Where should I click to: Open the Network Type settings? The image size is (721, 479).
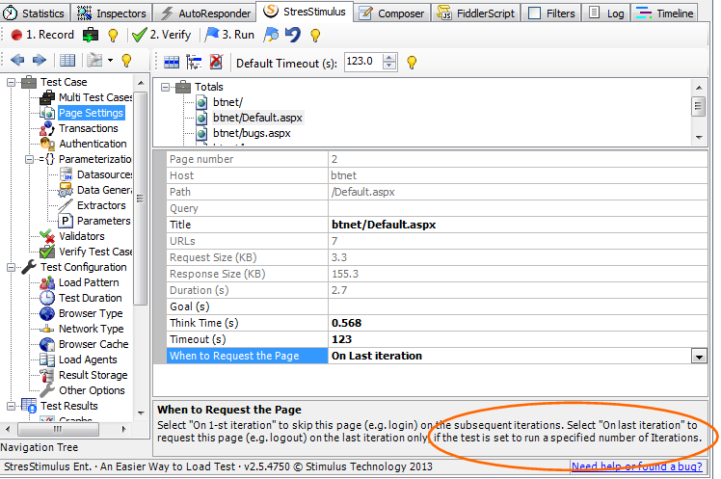tap(91, 329)
